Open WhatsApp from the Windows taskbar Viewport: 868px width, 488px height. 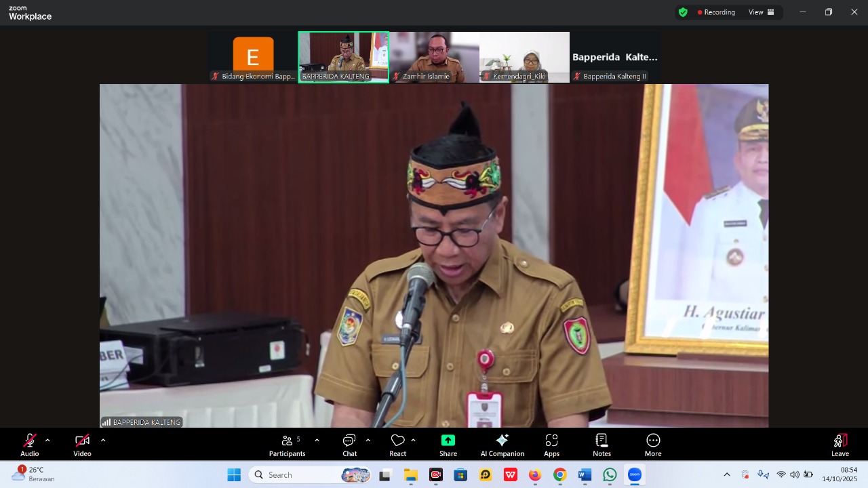tap(610, 475)
